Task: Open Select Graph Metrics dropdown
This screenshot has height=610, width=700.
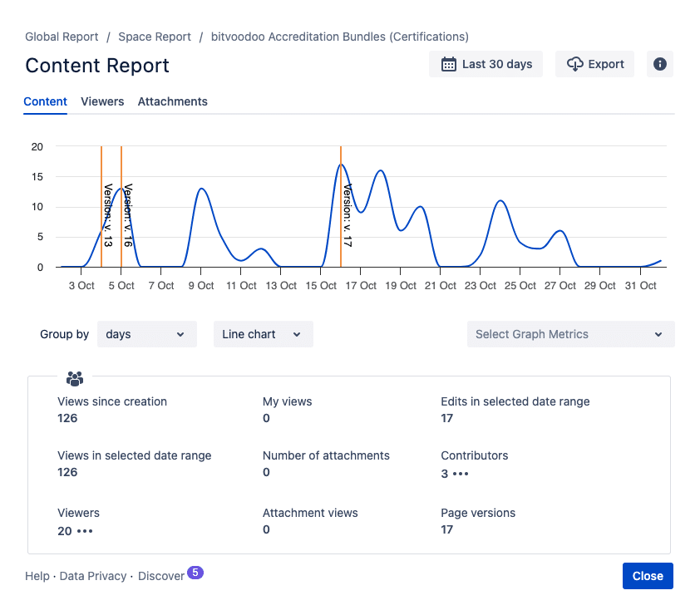Action: (x=571, y=334)
